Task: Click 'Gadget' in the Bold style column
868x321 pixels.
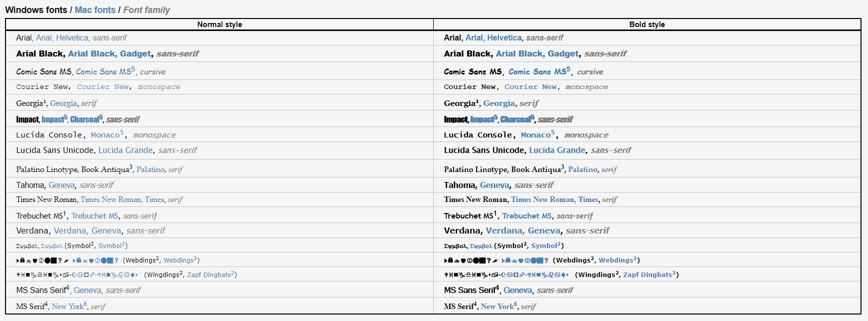Action: [563, 53]
